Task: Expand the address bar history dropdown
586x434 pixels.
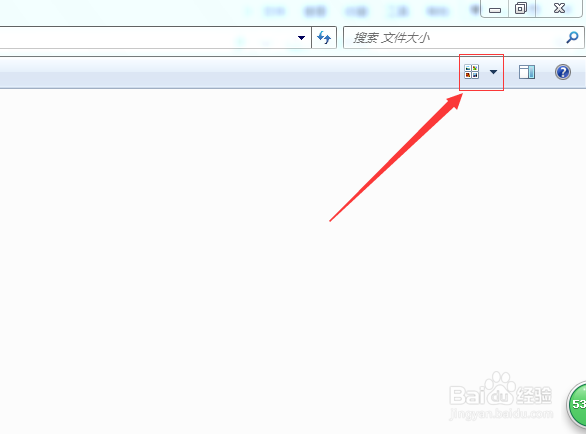Action: coord(301,37)
